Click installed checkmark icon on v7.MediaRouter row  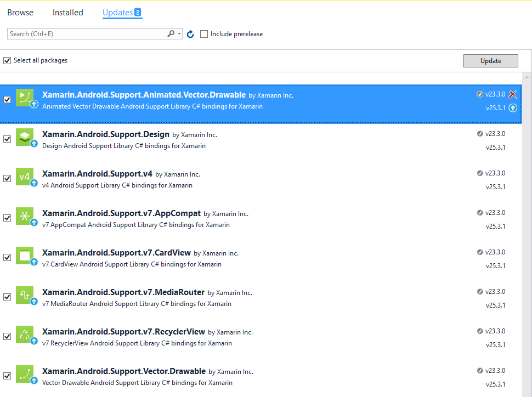tap(480, 292)
